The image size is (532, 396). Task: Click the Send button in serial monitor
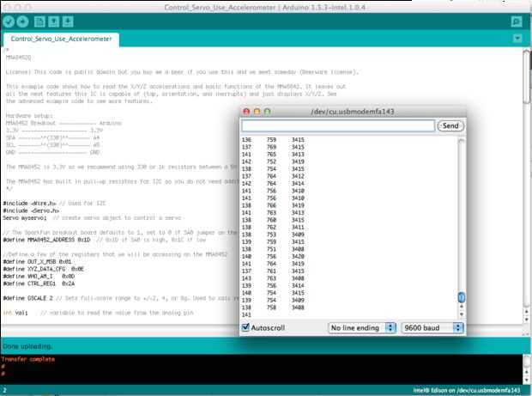pyautogui.click(x=450, y=125)
